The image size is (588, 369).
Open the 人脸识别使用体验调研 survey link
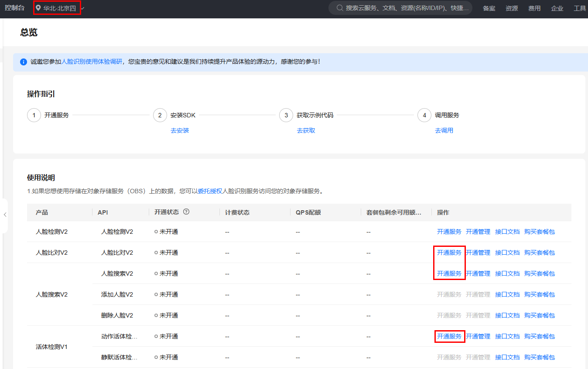(x=92, y=62)
